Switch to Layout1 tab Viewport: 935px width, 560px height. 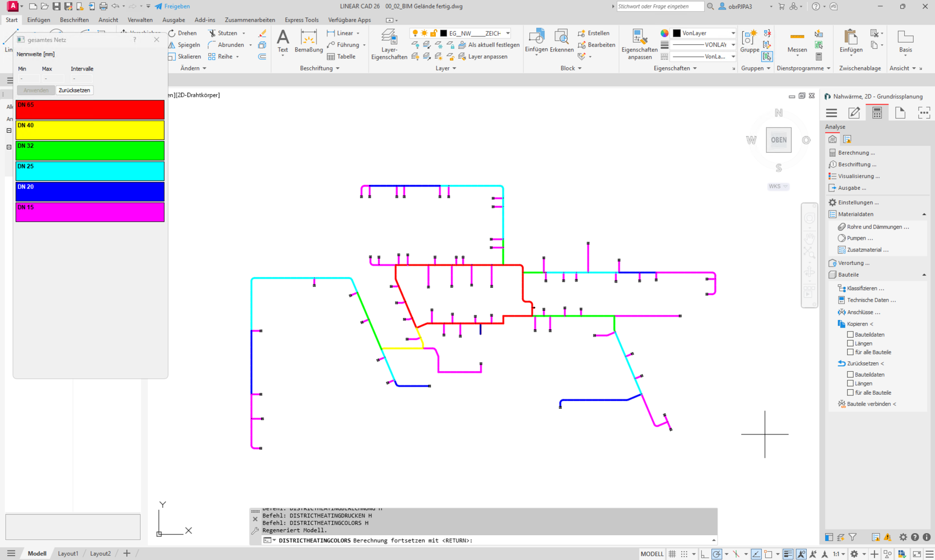[68, 553]
